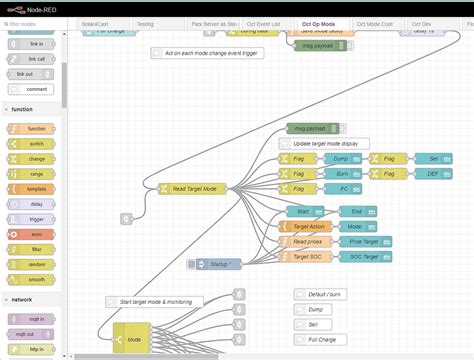Click the Read Target Mode change node

193,189
